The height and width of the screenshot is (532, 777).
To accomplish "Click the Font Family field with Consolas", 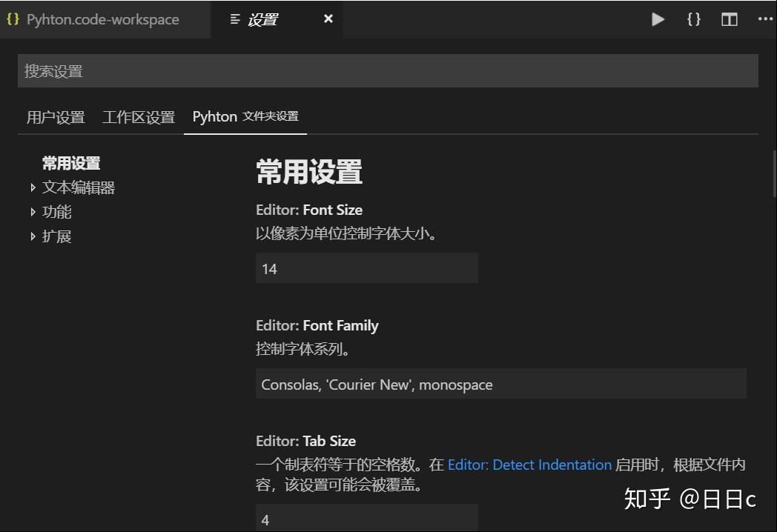I will [501, 384].
